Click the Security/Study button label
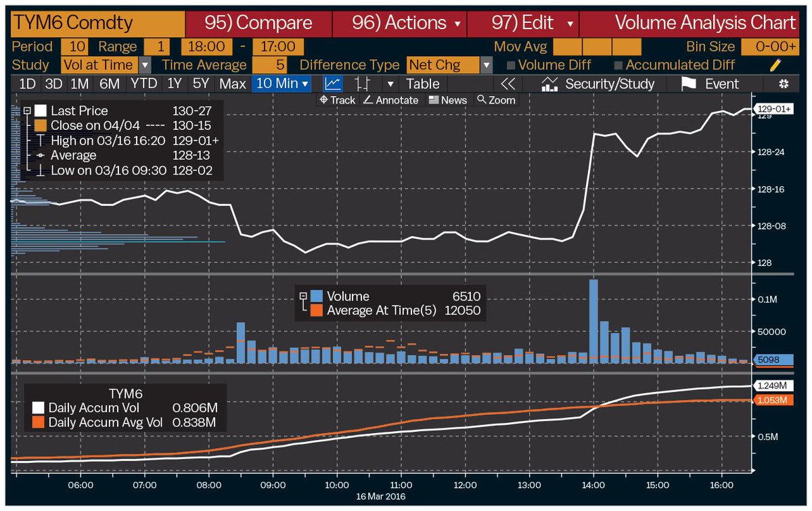812x511 pixels. click(x=610, y=84)
